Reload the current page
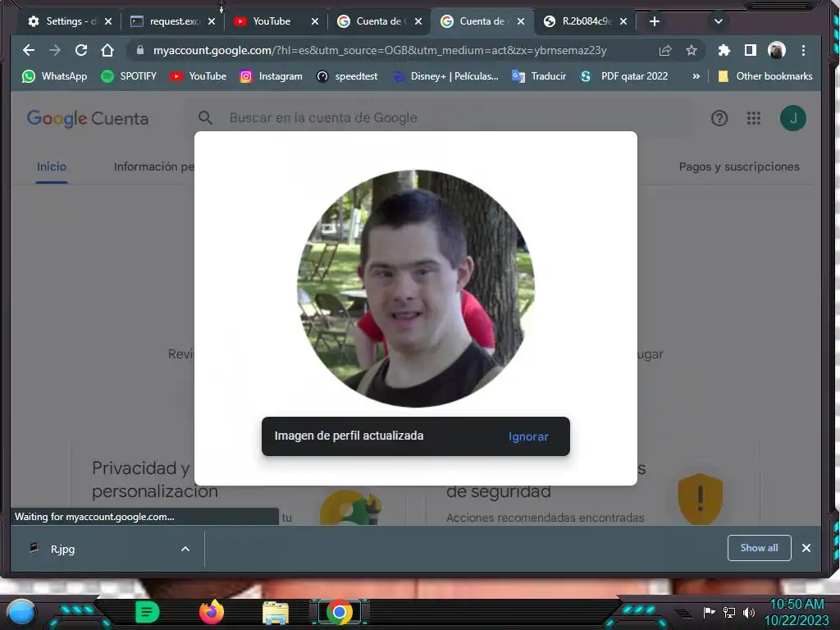 [x=81, y=50]
